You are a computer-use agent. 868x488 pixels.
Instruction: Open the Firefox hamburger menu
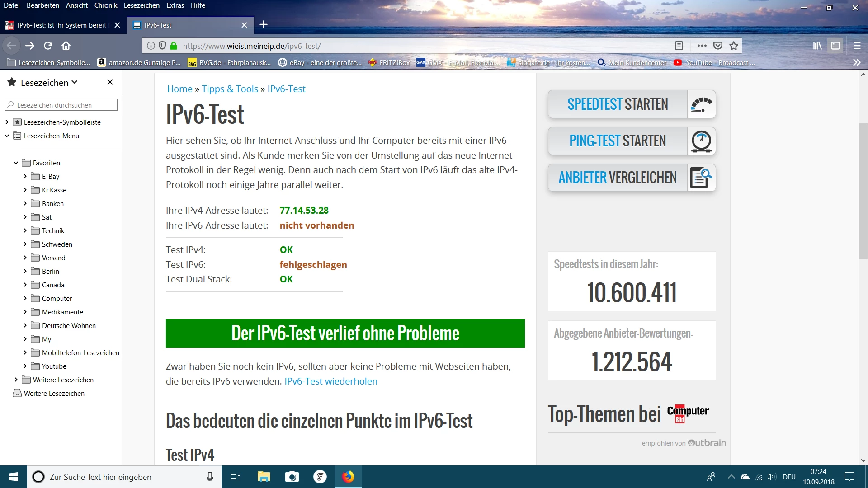(857, 46)
